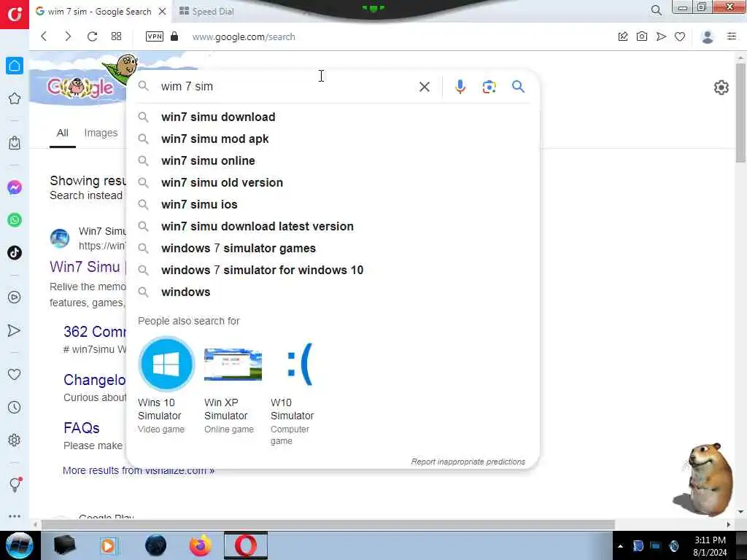The height and width of the screenshot is (560, 747).
Task: Take a snapshot with camera icon
Action: (642, 36)
